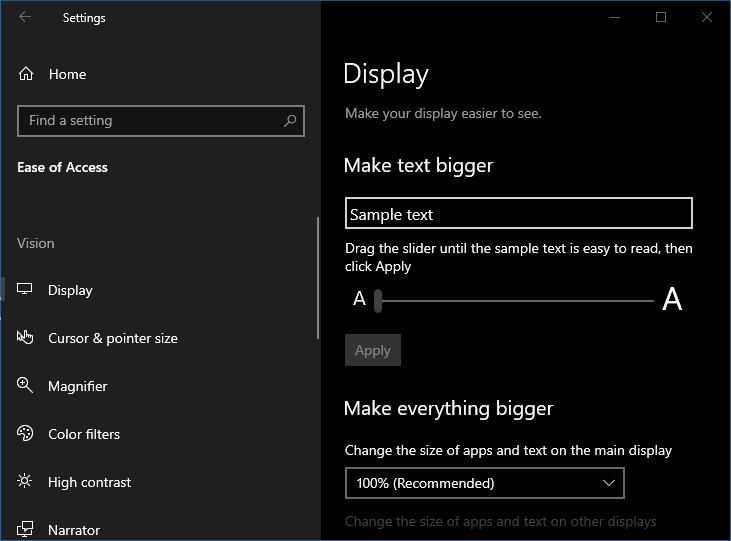Click the Color filters palette icon
The height and width of the screenshot is (541, 731).
[x=26, y=434]
